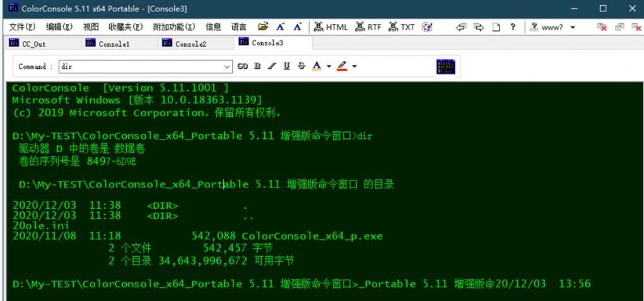The image size is (644, 301).
Task: Toggle italic text formatting
Action: (x=271, y=66)
